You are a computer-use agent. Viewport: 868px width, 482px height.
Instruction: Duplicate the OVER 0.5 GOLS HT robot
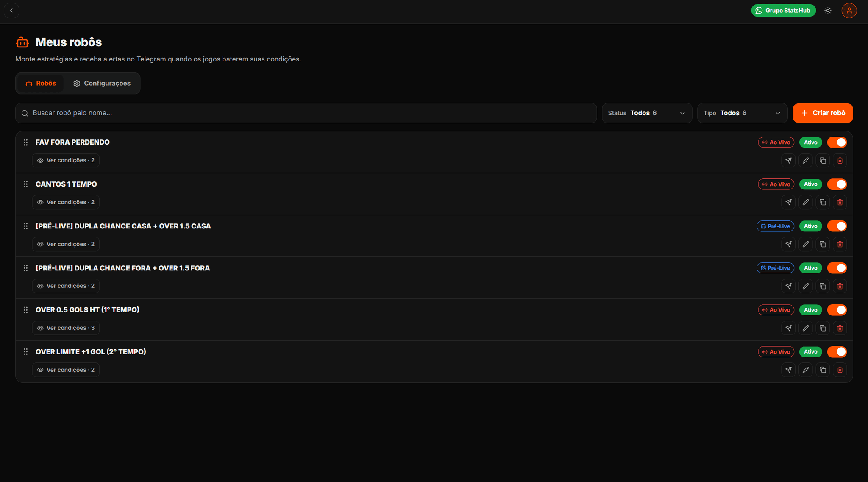(823, 328)
